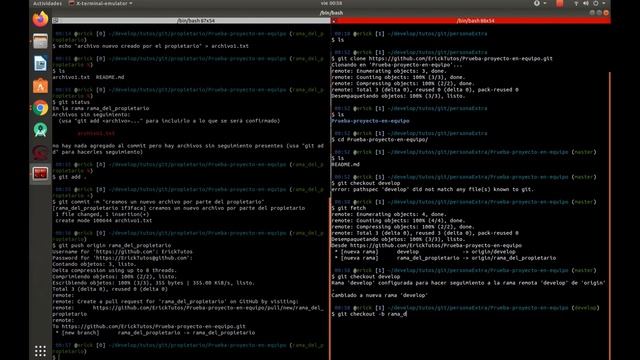Open the clock and calendar panel
This screenshot has height=360, width=640.
pos(331,3)
